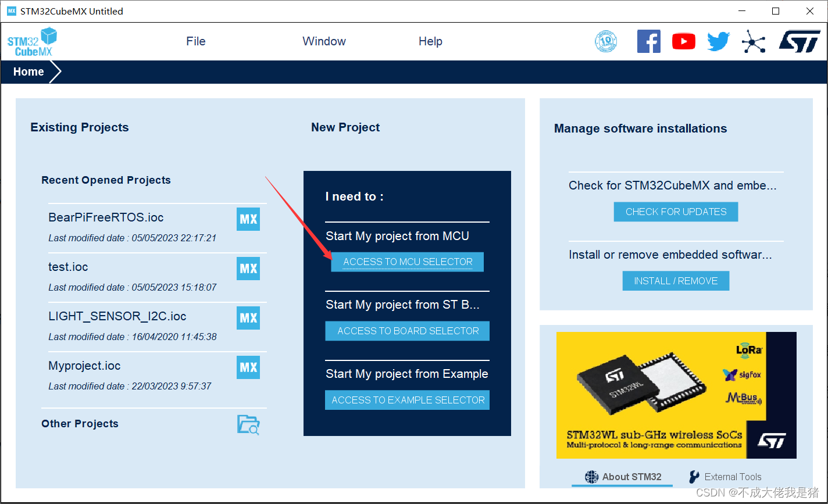Click 'Install or remove embedded softwar...' text
Image resolution: width=828 pixels, height=504 pixels.
tap(670, 255)
